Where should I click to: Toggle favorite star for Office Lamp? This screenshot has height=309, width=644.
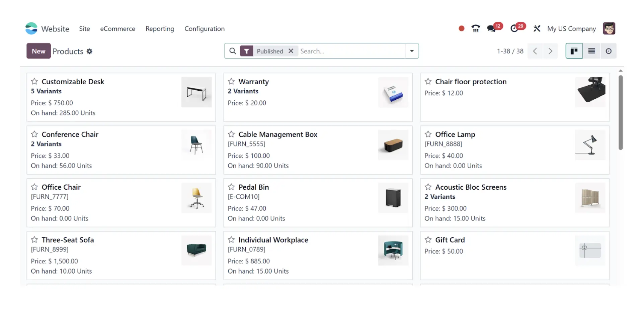pyautogui.click(x=428, y=134)
